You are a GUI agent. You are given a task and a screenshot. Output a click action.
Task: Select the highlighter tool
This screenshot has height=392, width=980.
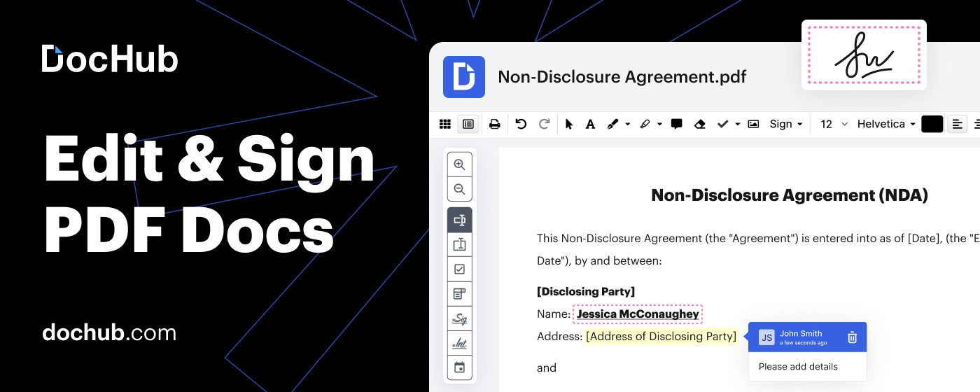pos(645,124)
